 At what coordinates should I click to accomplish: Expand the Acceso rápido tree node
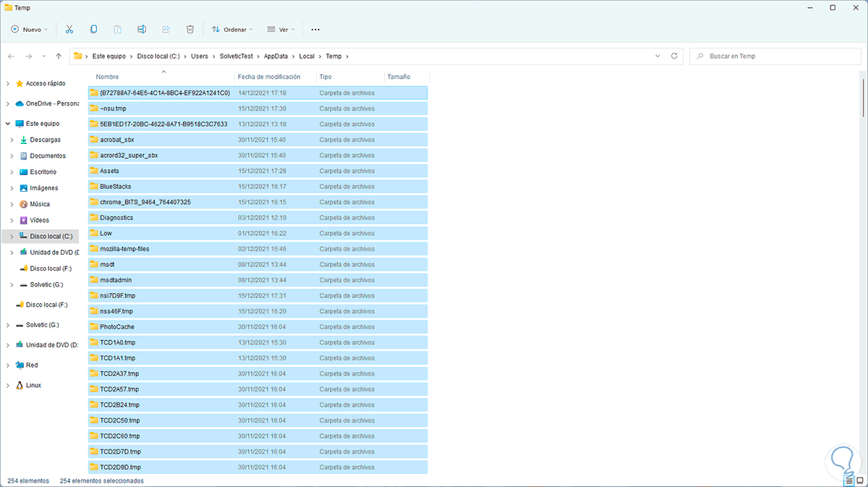click(x=8, y=83)
